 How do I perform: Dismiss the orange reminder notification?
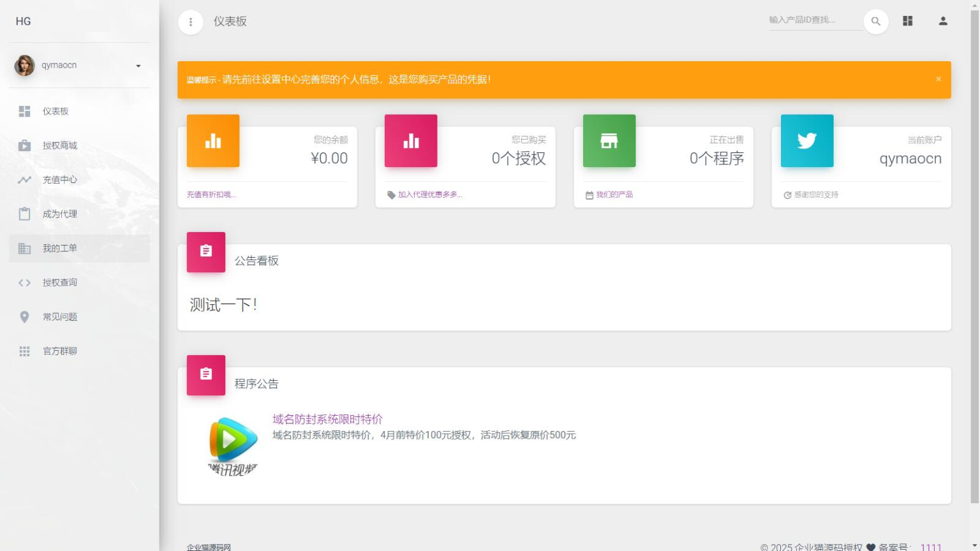[938, 79]
